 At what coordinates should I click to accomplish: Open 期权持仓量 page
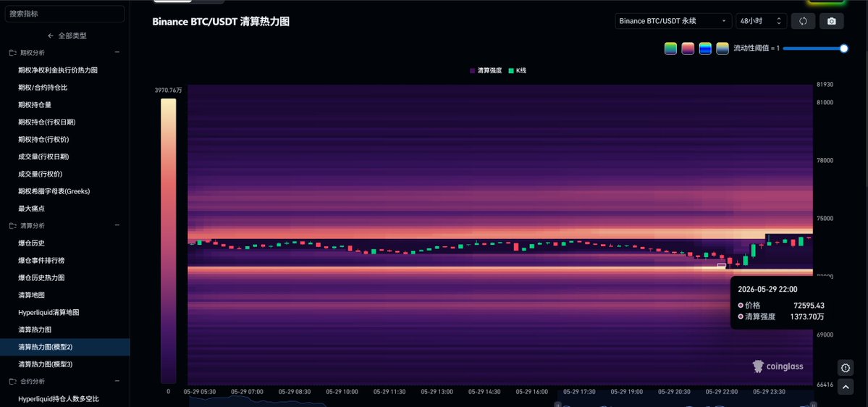[x=34, y=105]
